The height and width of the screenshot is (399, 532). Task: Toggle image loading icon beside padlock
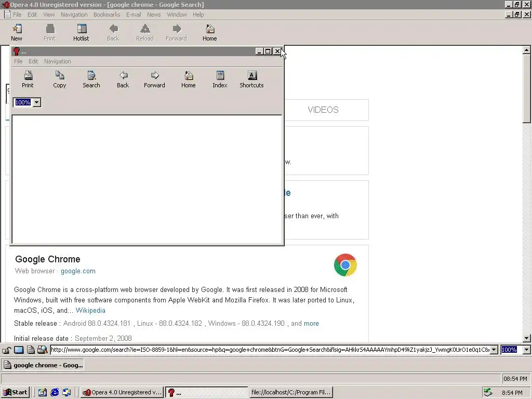pos(19,350)
